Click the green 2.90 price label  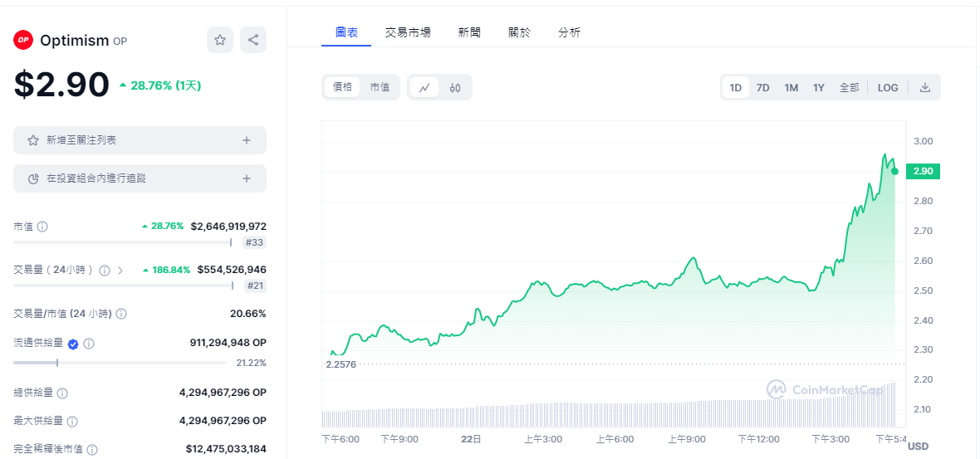(x=923, y=171)
